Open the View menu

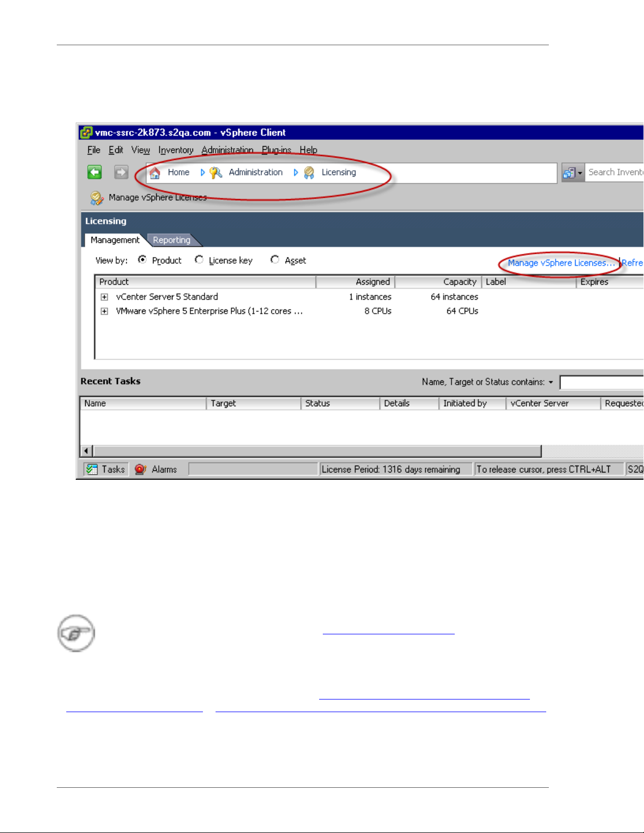140,150
